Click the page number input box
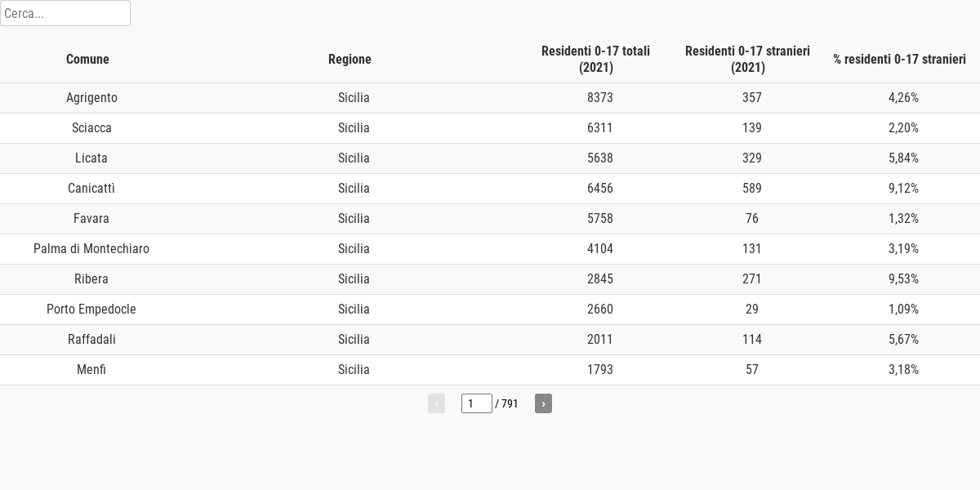The width and height of the screenshot is (980, 490). coord(476,403)
